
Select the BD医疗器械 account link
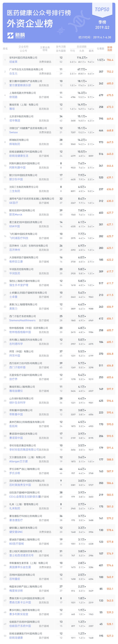click(x=17, y=543)
